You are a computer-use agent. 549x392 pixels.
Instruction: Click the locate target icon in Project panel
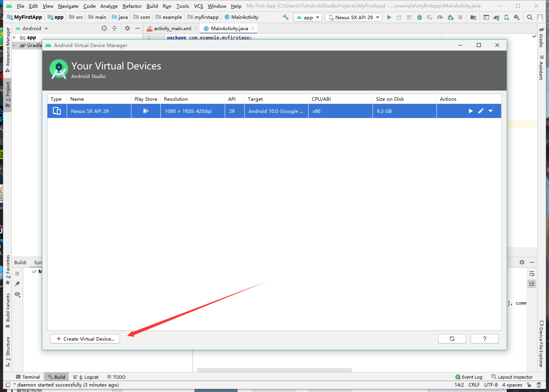click(104, 28)
